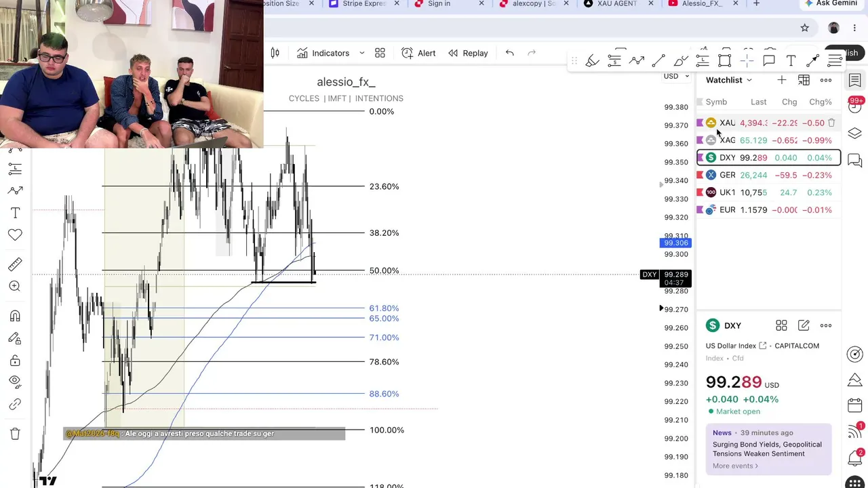This screenshot has height=488, width=868.
Task: Select the Text tool in floating toolbar
Action: (791, 61)
